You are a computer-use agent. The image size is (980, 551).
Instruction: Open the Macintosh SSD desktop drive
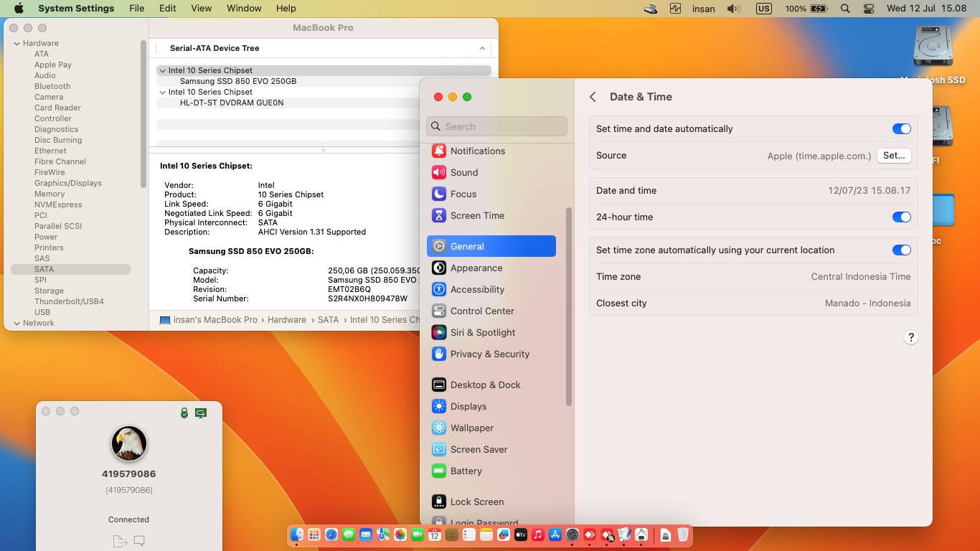point(933,55)
